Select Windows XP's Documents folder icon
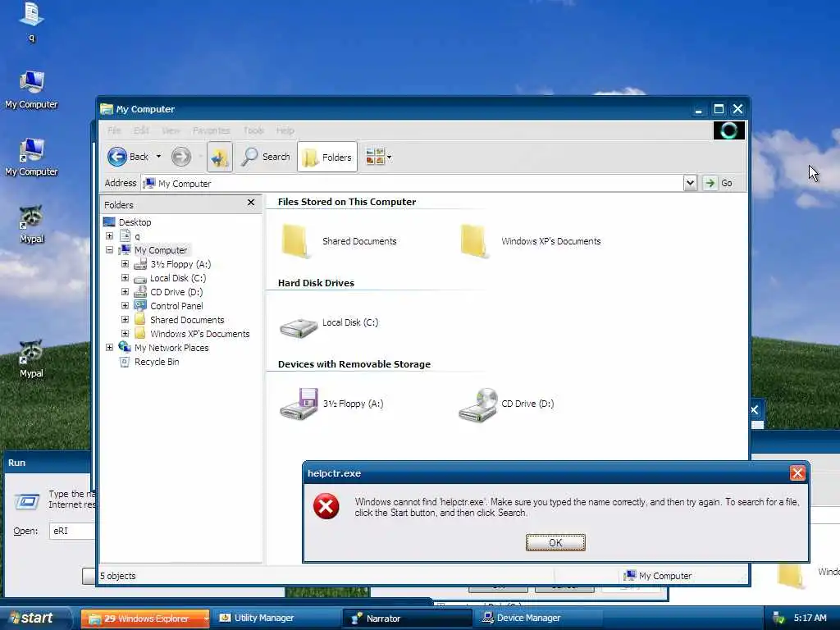This screenshot has height=630, width=840. point(474,242)
